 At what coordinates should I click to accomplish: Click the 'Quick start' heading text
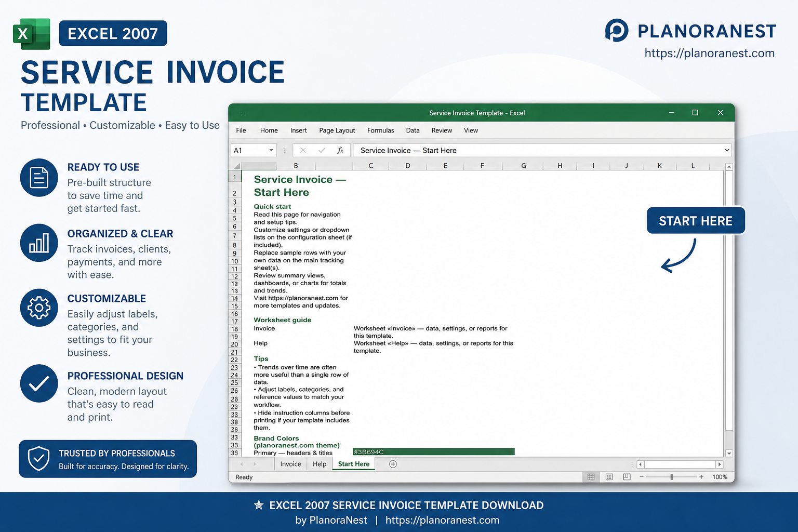click(x=272, y=206)
